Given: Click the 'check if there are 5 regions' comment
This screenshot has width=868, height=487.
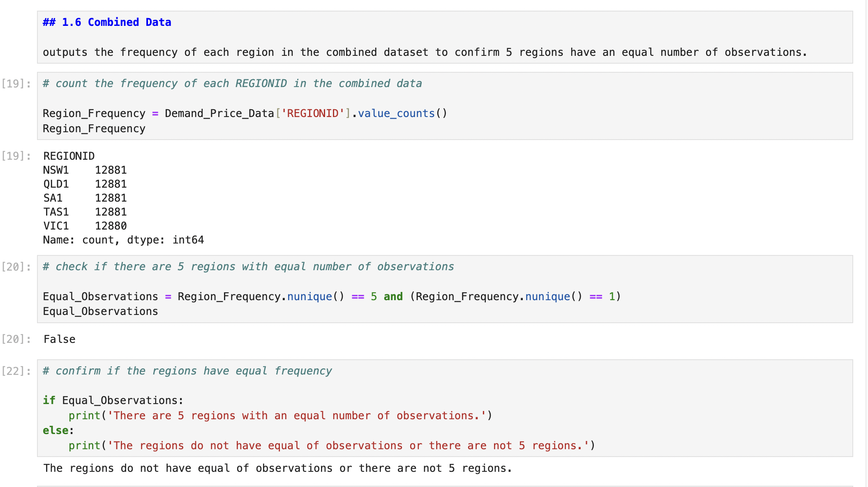Looking at the screenshot, I should (x=249, y=267).
